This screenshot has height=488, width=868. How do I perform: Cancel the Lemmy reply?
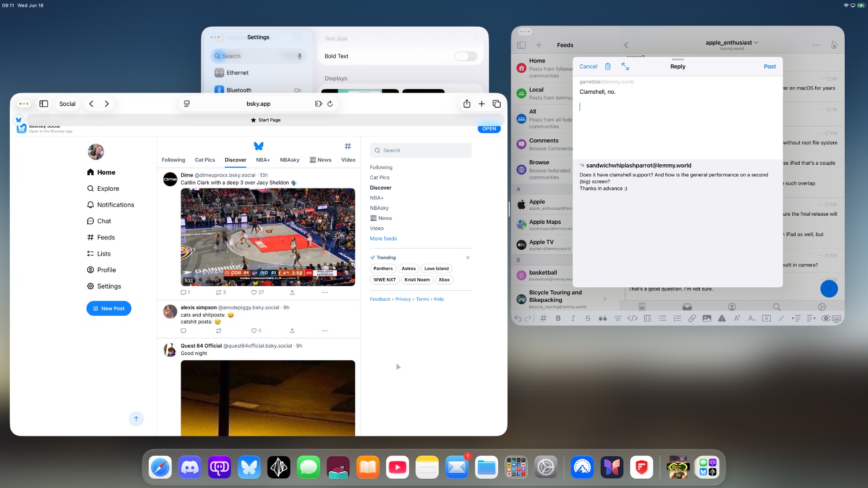[589, 66]
